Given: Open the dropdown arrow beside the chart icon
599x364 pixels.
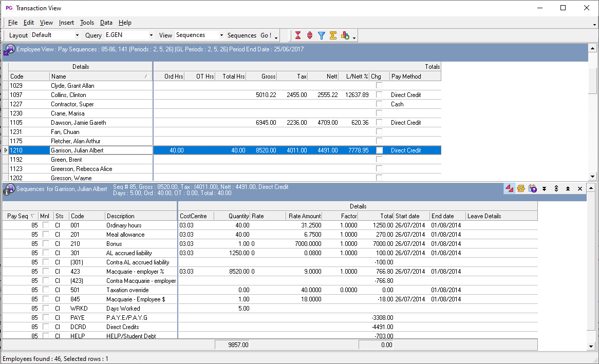Looking at the screenshot, I should click(354, 38).
